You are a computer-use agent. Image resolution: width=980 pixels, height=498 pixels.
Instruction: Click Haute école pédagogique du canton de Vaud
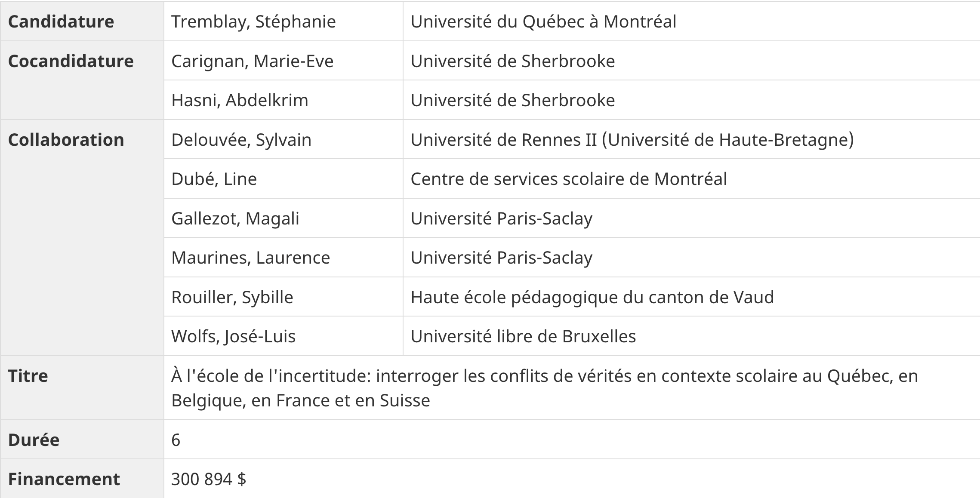tap(592, 297)
